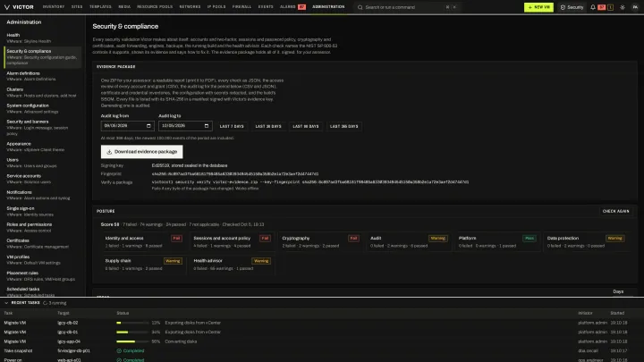Click the spinner icon next to 3 running
This screenshot has height=362, width=644.
[46, 303]
